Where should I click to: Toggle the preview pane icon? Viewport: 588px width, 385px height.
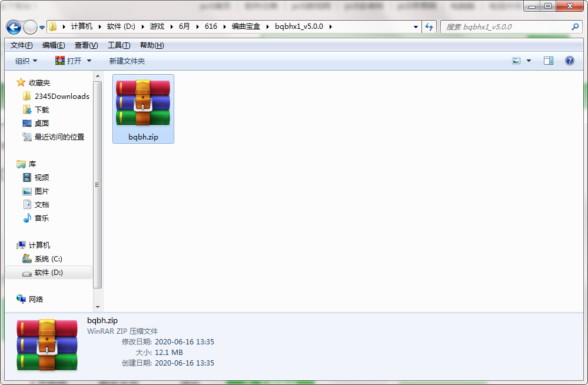(x=549, y=61)
